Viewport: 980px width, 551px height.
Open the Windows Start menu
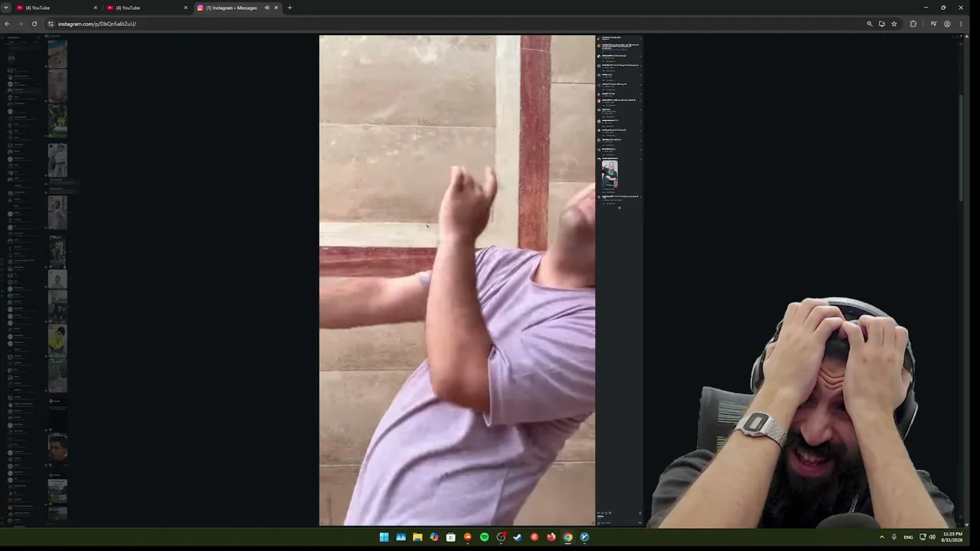pos(384,537)
